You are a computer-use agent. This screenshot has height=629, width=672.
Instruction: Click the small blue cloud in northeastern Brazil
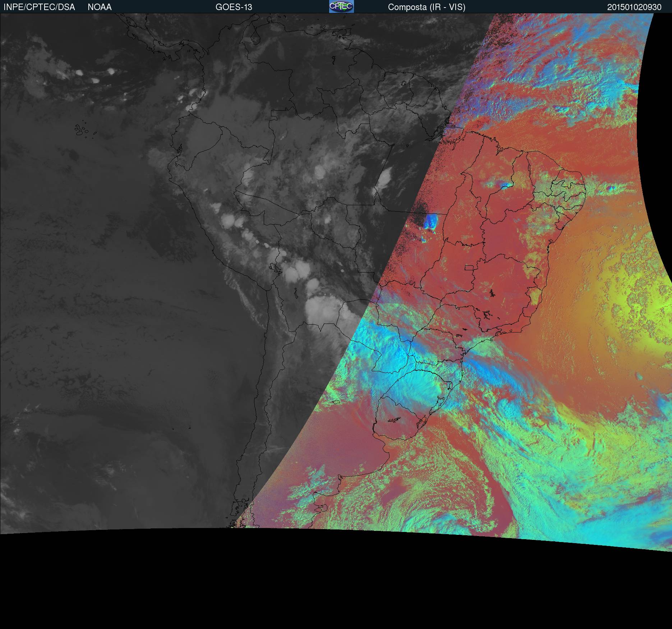[505, 185]
